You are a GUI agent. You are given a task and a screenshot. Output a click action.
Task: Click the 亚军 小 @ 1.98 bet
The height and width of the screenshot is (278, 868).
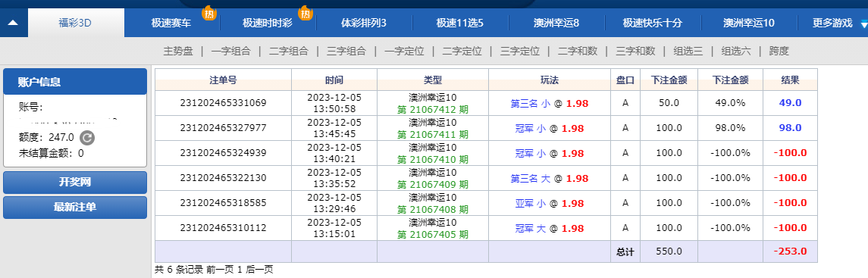click(549, 204)
